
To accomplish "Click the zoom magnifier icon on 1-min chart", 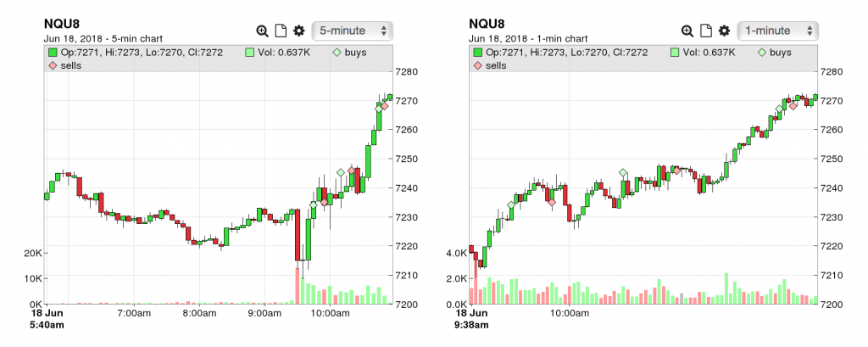I will click(x=687, y=31).
